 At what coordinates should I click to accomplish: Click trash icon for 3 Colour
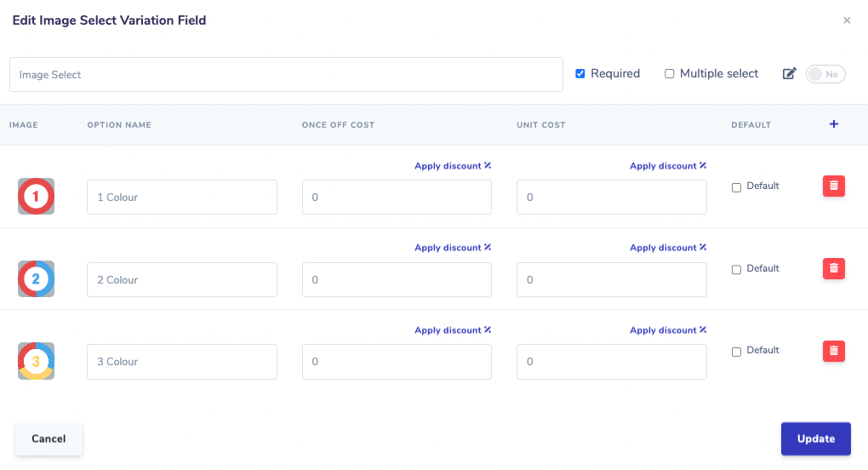pos(833,351)
